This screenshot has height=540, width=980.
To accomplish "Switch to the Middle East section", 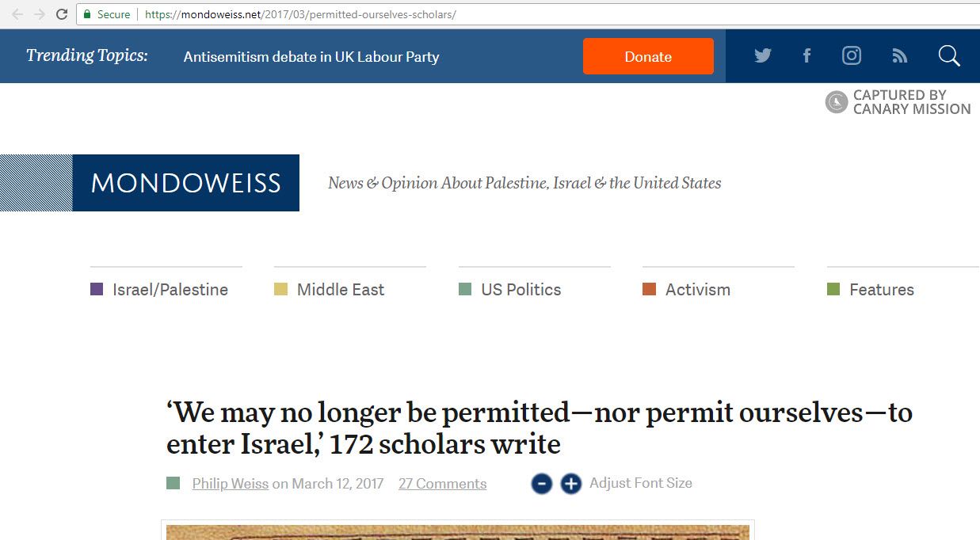I will [339, 289].
